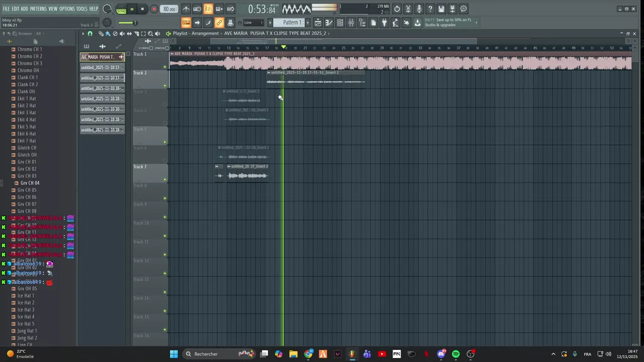Viewport: 644px width, 362px height.
Task: Click the download content library icon
Action: coord(418,23)
